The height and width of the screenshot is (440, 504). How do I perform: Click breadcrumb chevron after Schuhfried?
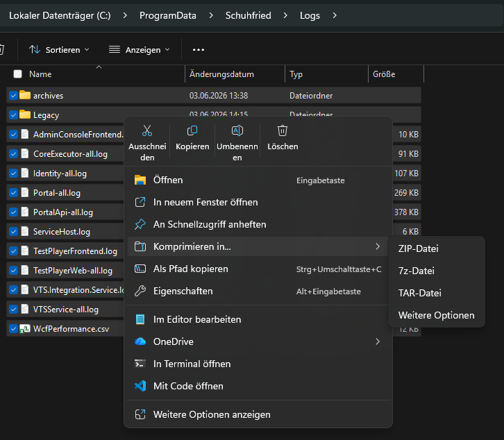[285, 15]
